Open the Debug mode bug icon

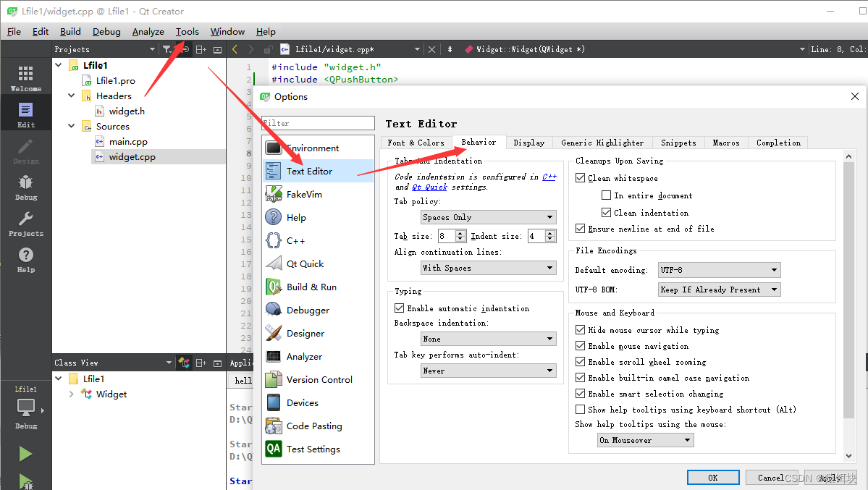(x=25, y=187)
